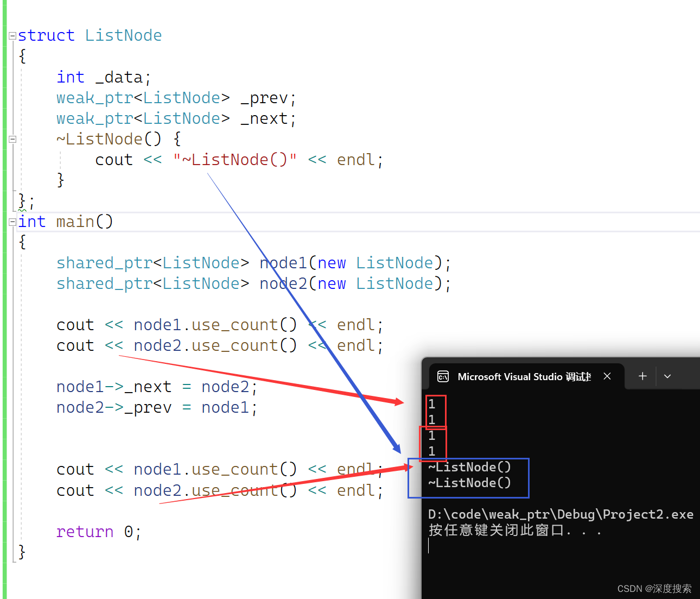Click the weak_ptr<ListNode> _next member line
This screenshot has height=599, width=700.
(174, 118)
